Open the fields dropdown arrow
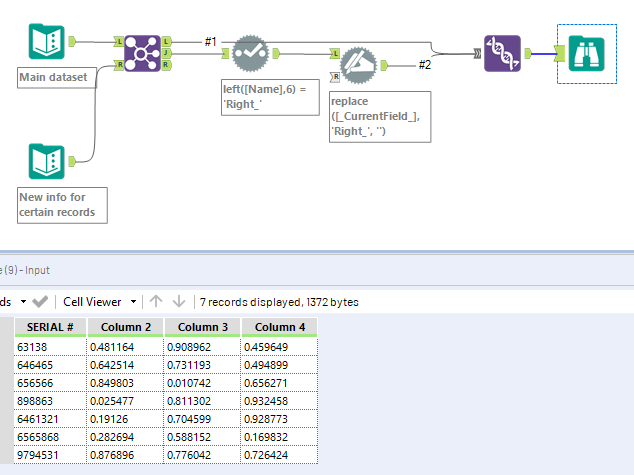 coord(21,301)
